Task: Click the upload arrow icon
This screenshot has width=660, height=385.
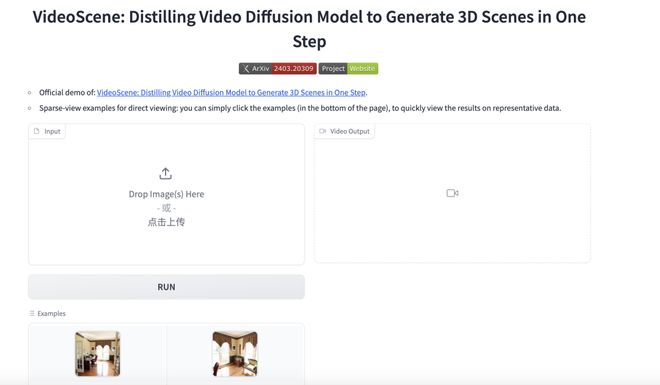Action: [x=165, y=174]
